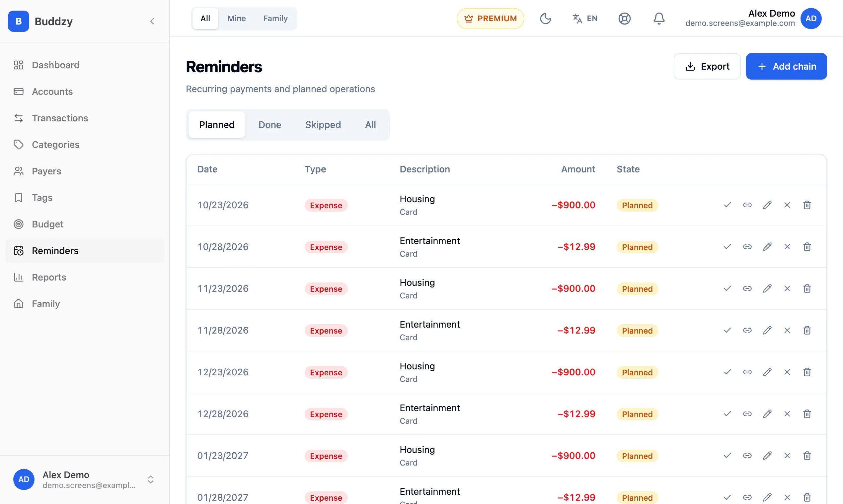Switch to the Skipped tab

click(x=323, y=125)
